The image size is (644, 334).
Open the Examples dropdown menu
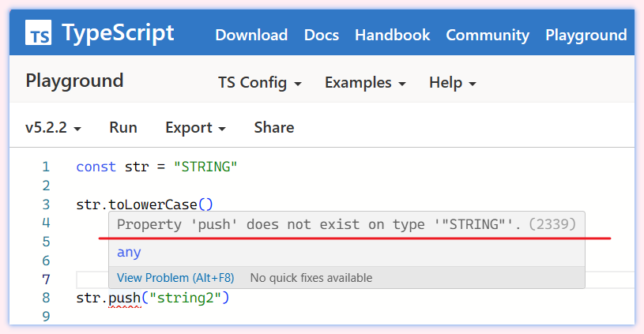(x=365, y=82)
